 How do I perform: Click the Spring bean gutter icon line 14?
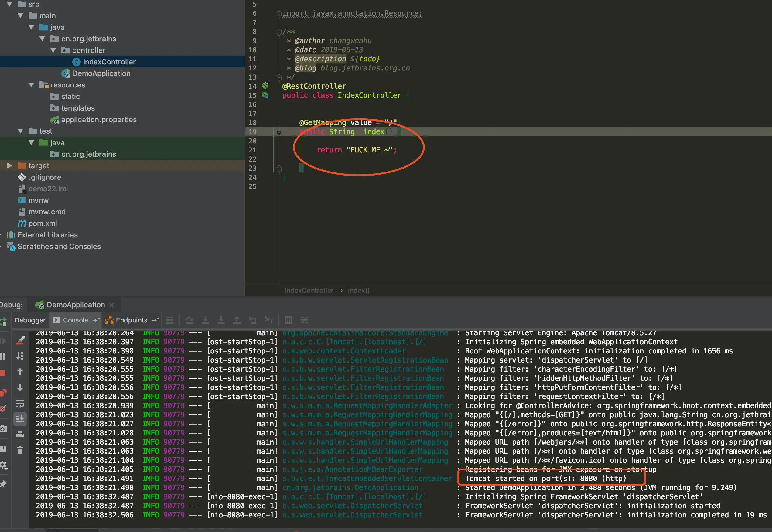265,86
